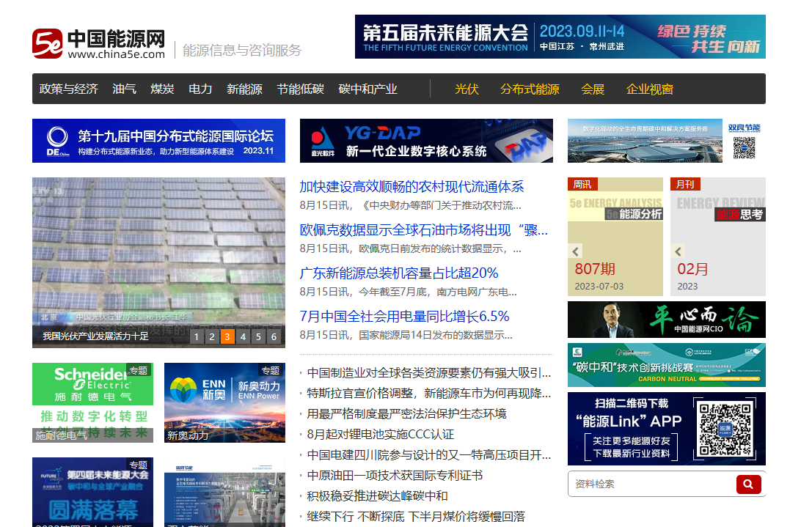Click the 中国能源网 5e logo
The image size is (812, 527).
click(98, 43)
